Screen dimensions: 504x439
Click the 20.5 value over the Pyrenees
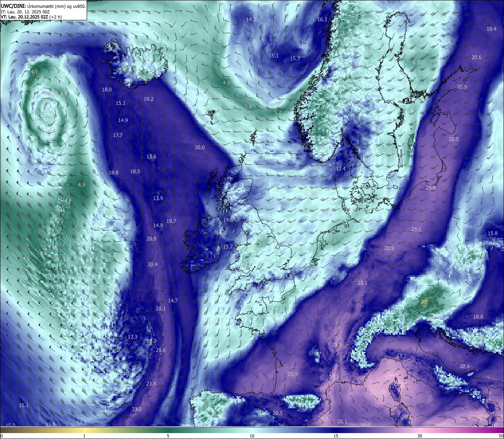tap(278, 413)
